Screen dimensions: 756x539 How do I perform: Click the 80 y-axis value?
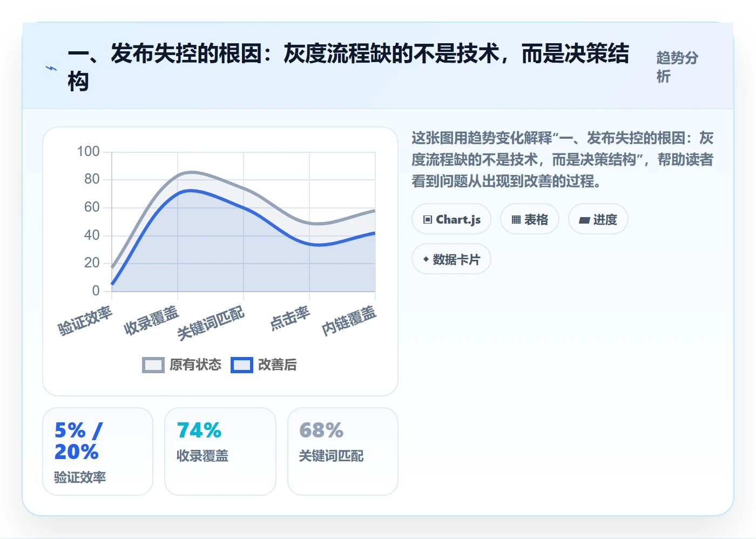click(92, 179)
